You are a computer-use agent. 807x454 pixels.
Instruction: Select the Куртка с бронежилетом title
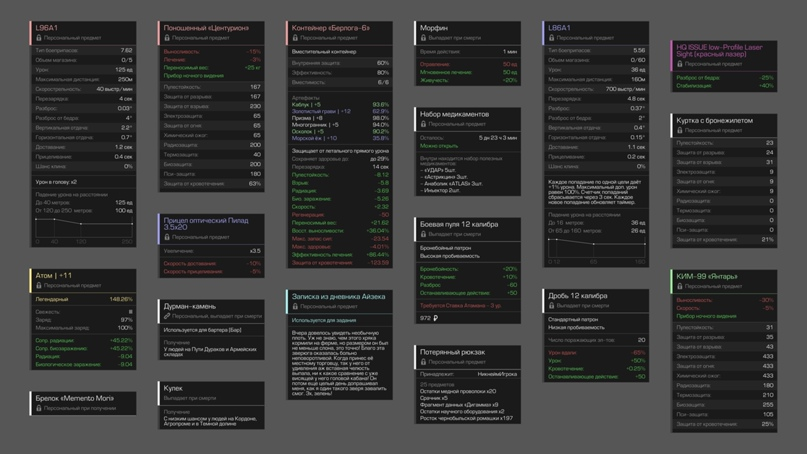point(714,120)
